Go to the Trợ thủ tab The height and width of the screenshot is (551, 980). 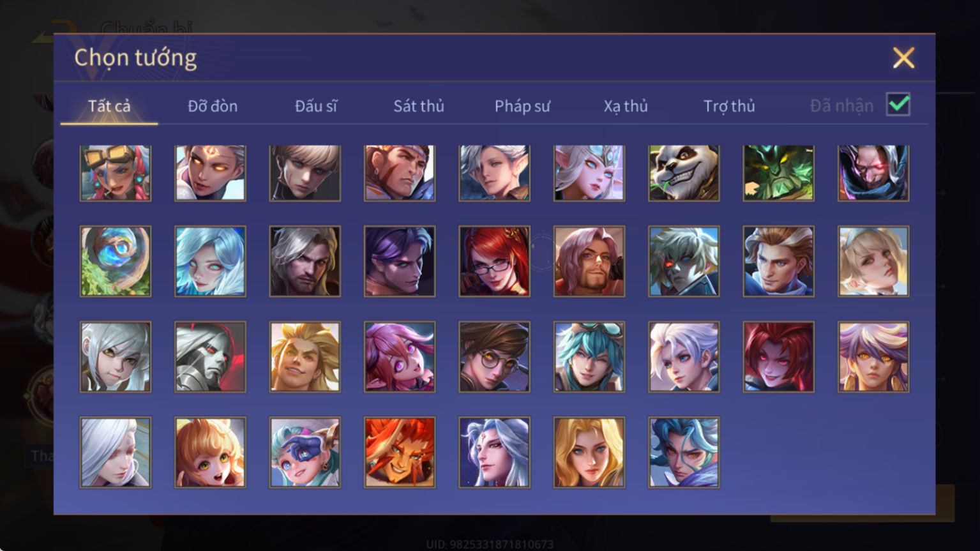729,106
